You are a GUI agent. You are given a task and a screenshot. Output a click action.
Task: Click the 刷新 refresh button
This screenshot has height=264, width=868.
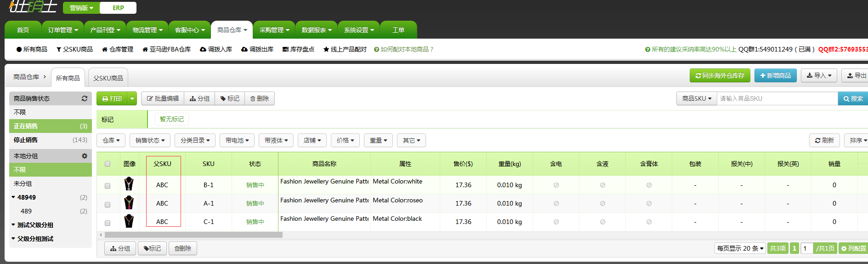pyautogui.click(x=824, y=140)
